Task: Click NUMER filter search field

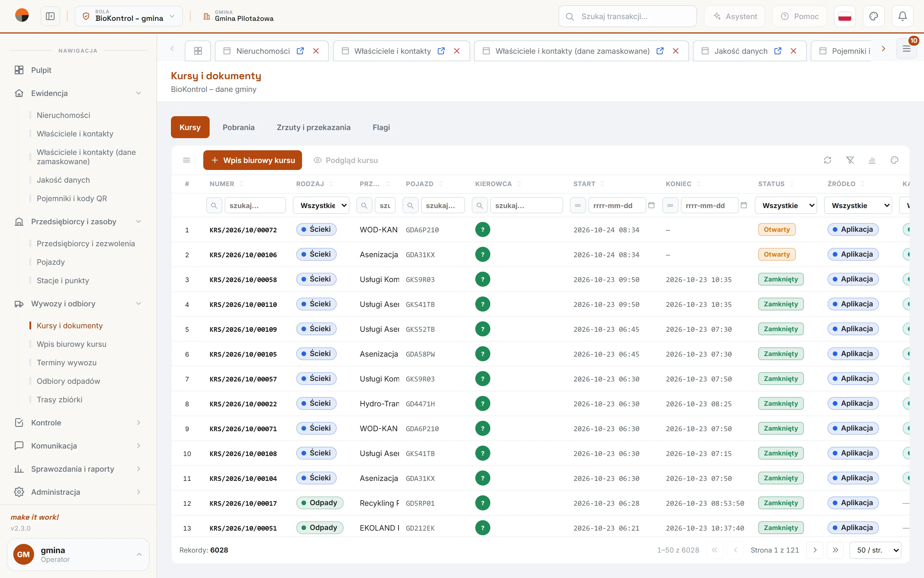Action: [x=255, y=205]
